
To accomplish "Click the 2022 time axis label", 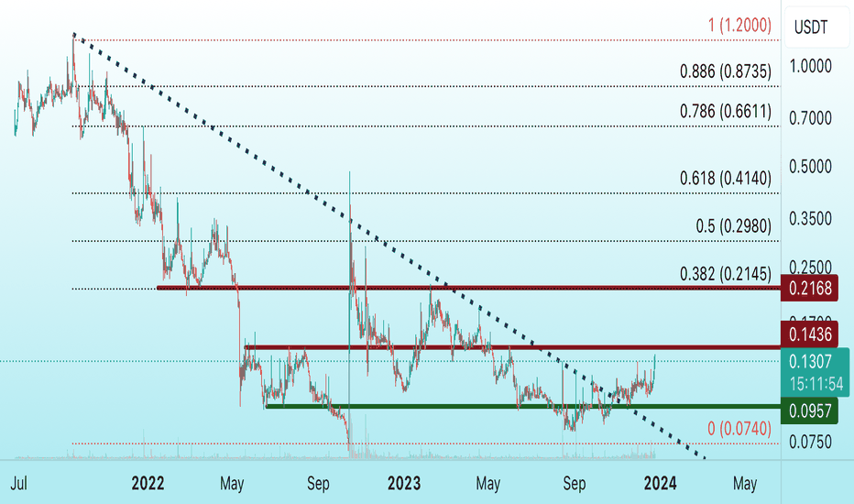I will (148, 483).
